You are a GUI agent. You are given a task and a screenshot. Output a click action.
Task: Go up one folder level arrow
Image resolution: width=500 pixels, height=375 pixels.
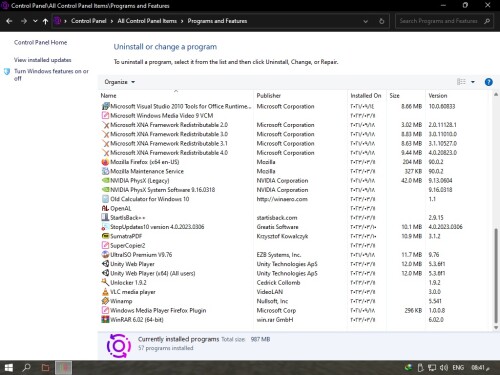point(45,21)
